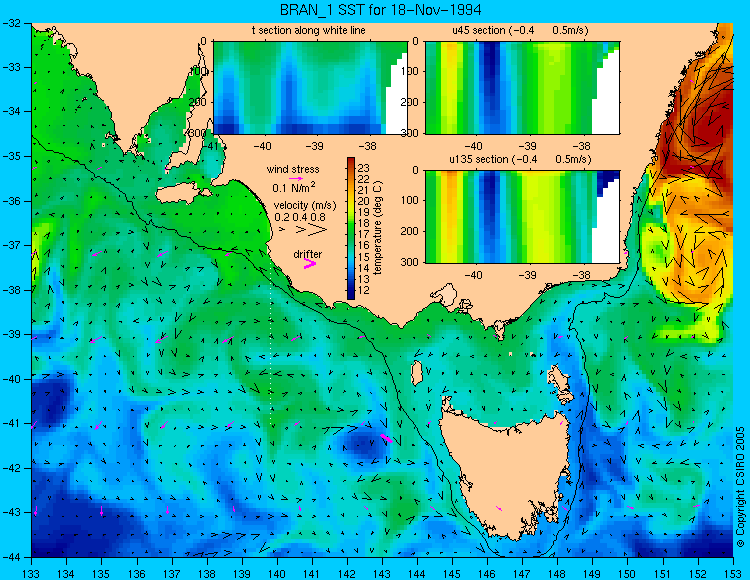
Task: Click the 'velocity (m/s)' legend label
Action: point(305,205)
